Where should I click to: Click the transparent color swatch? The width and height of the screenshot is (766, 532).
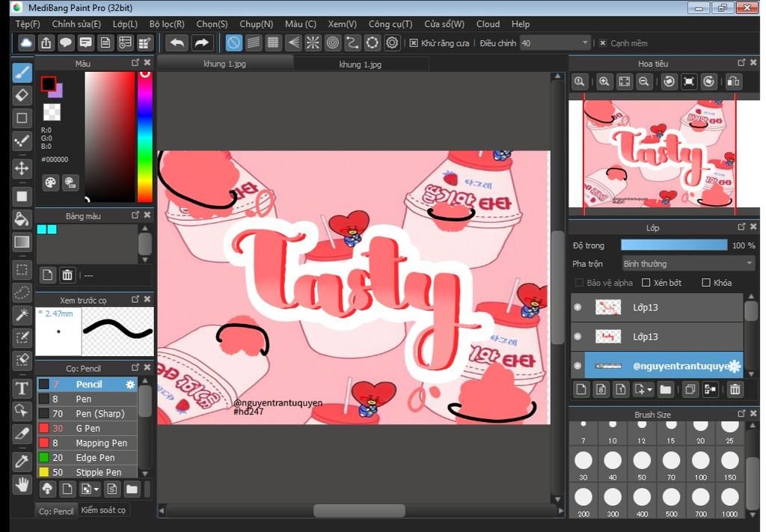pos(52,112)
